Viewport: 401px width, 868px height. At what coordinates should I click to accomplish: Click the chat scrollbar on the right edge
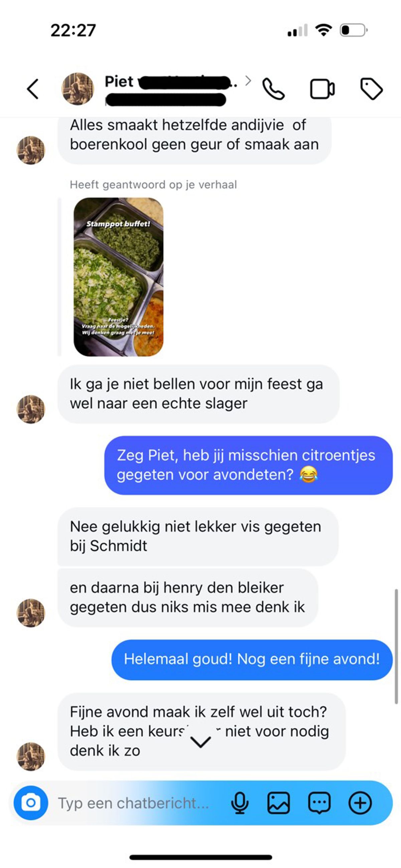(396, 646)
